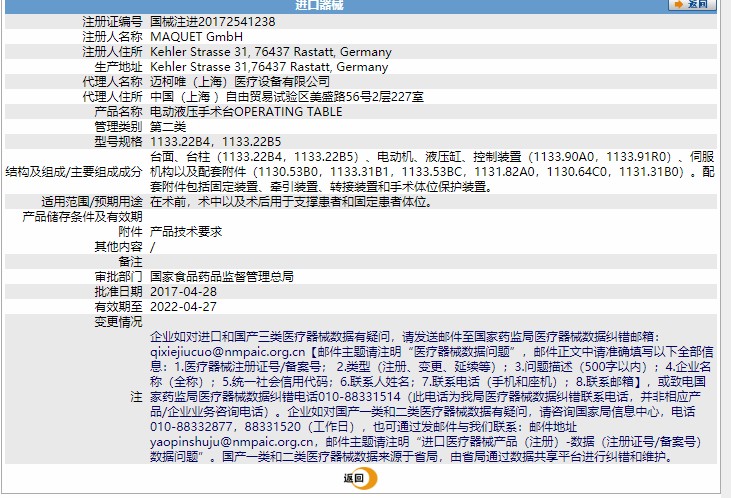Click the management class value 第二类
The image size is (731, 498).
[168, 126]
